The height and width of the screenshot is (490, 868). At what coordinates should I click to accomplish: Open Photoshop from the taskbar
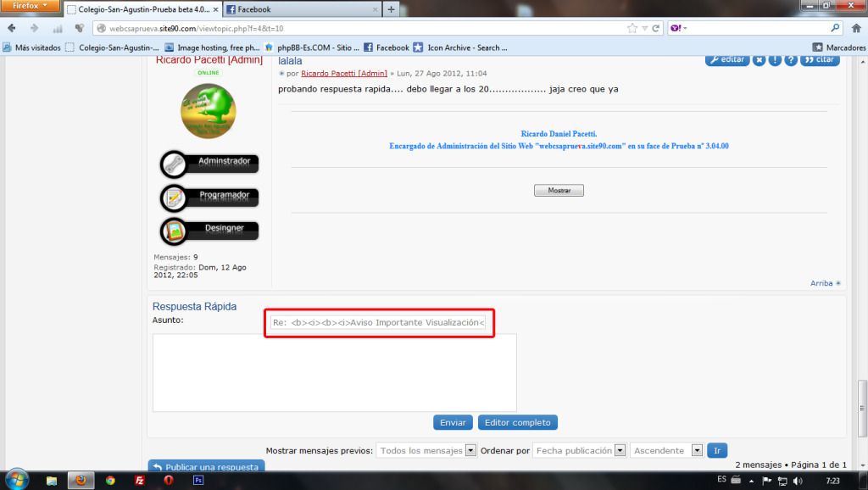[198, 480]
